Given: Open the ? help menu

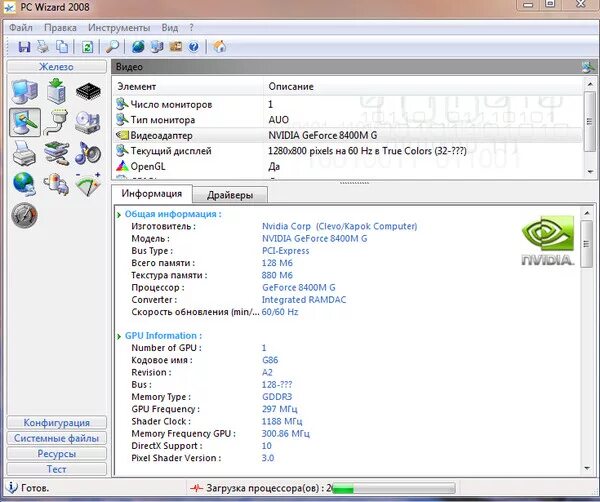Looking at the screenshot, I should click(x=191, y=28).
